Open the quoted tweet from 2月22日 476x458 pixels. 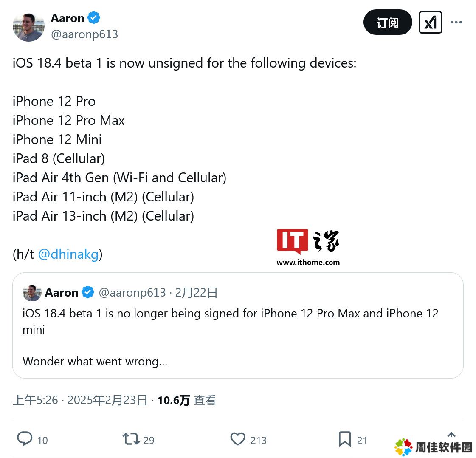238,325
